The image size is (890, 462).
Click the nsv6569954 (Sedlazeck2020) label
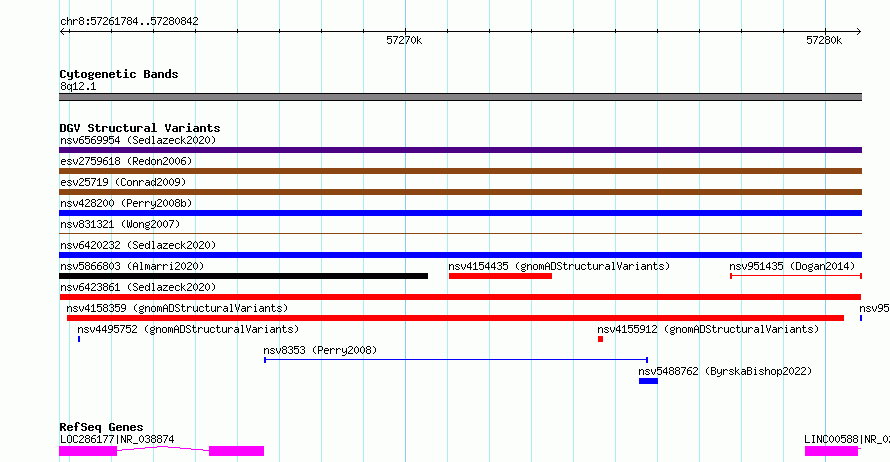(138, 140)
